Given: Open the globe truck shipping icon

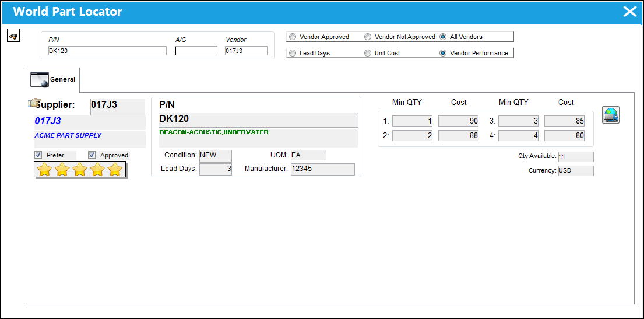Looking at the screenshot, I should pyautogui.click(x=611, y=115).
